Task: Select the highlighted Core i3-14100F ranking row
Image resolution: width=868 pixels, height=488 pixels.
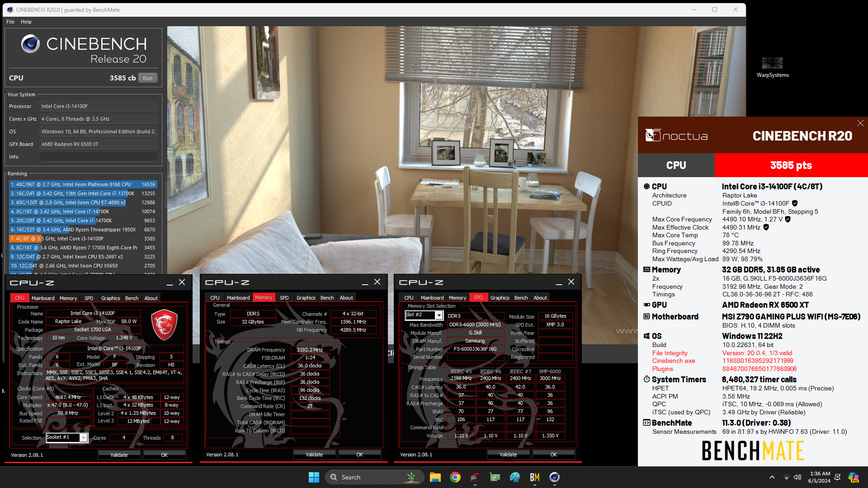Action: 83,239
